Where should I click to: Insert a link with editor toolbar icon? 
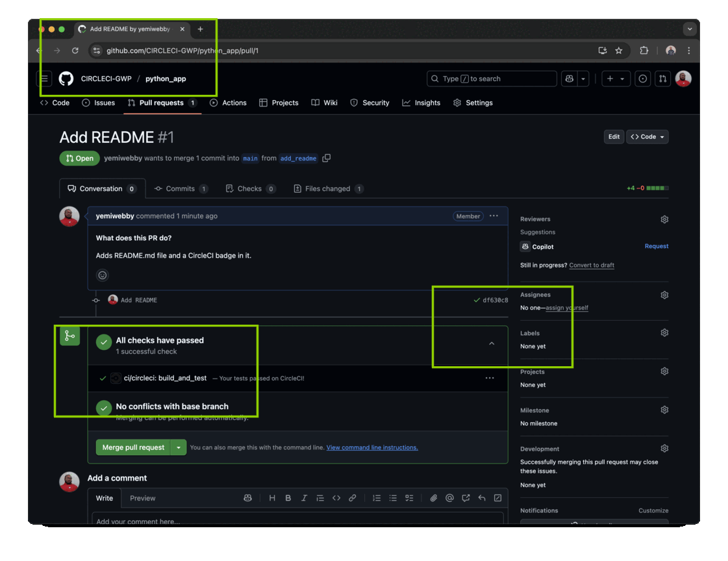[353, 498]
